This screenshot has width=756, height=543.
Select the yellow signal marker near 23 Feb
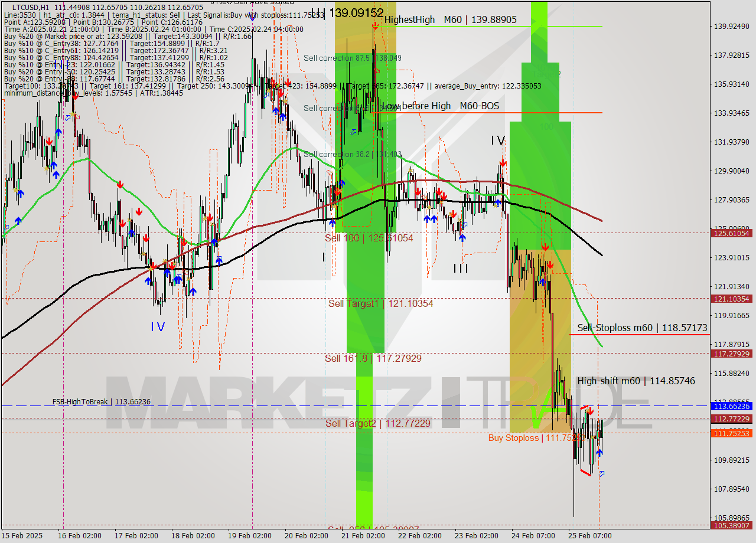click(495, 205)
